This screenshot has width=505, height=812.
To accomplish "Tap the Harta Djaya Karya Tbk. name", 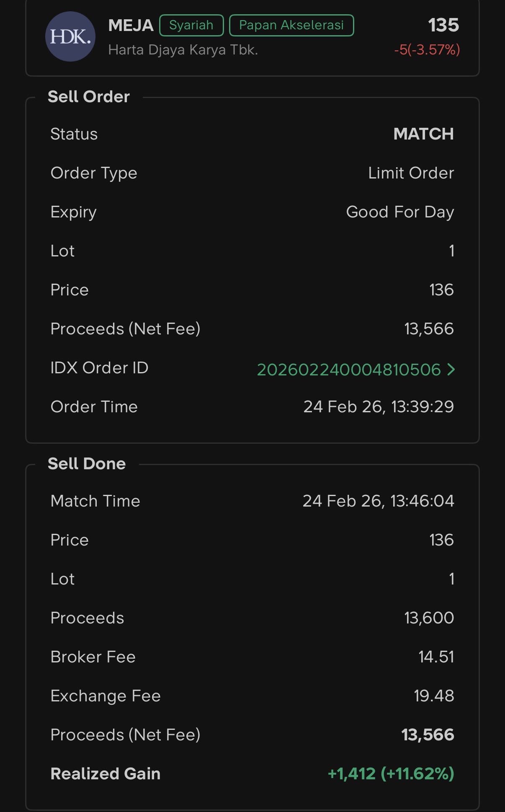I will 183,50.
